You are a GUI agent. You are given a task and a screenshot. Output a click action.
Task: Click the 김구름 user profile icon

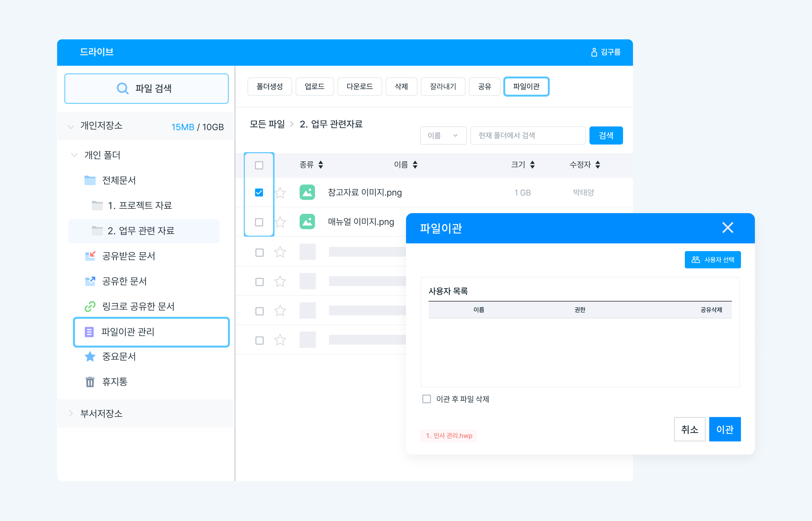594,52
